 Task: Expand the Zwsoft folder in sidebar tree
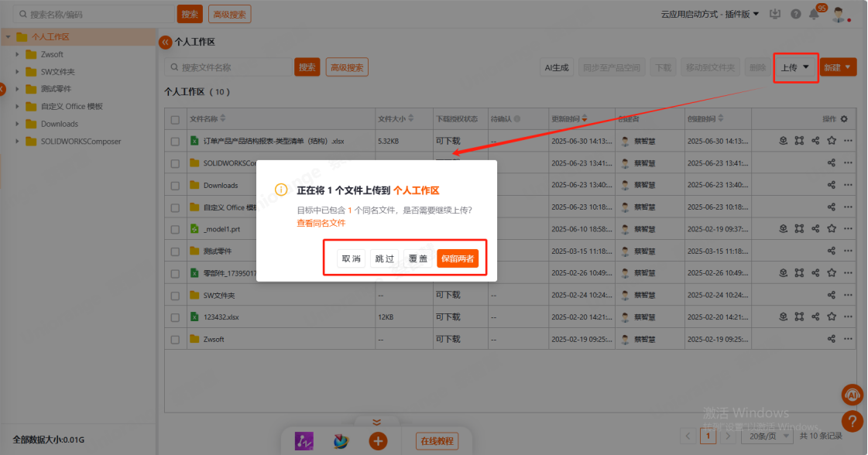point(17,54)
